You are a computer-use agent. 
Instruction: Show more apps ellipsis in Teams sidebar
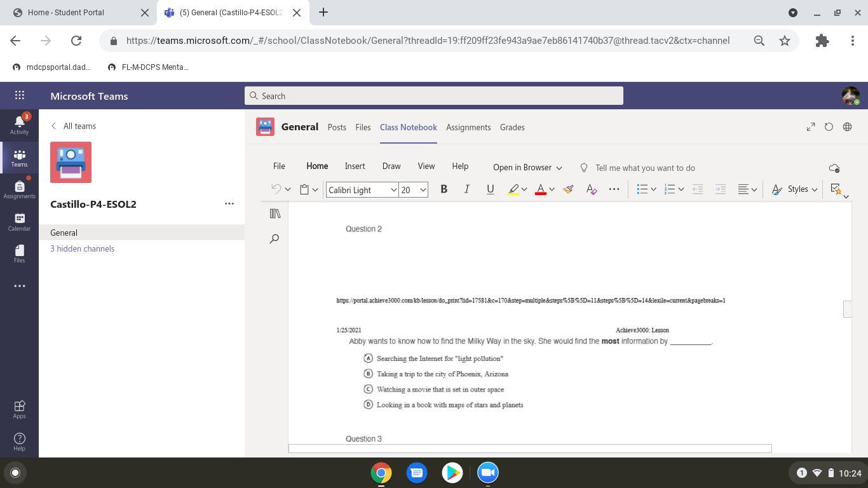coord(20,286)
